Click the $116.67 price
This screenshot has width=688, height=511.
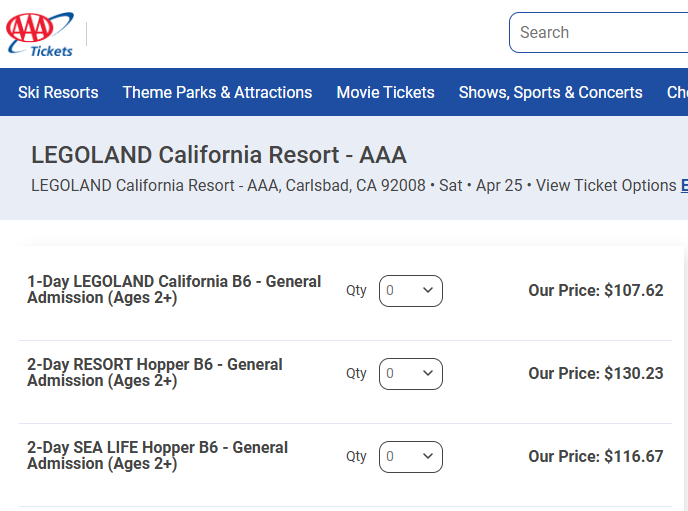pyautogui.click(x=633, y=457)
